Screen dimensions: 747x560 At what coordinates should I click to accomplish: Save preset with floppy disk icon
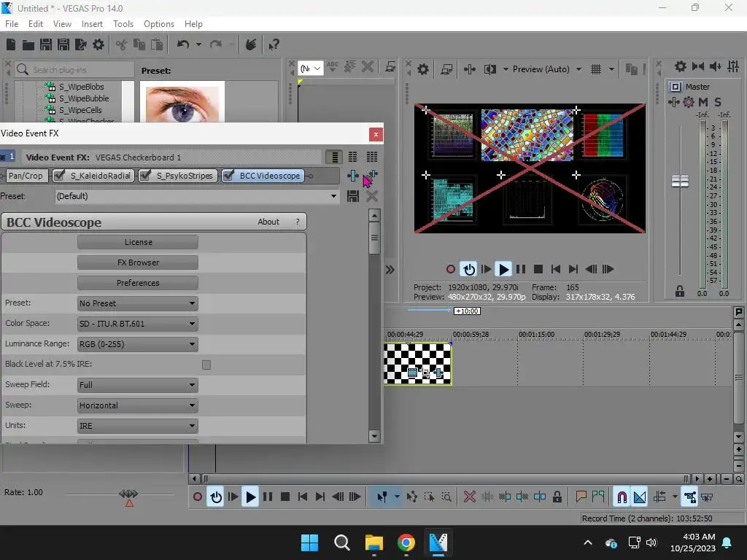353,196
